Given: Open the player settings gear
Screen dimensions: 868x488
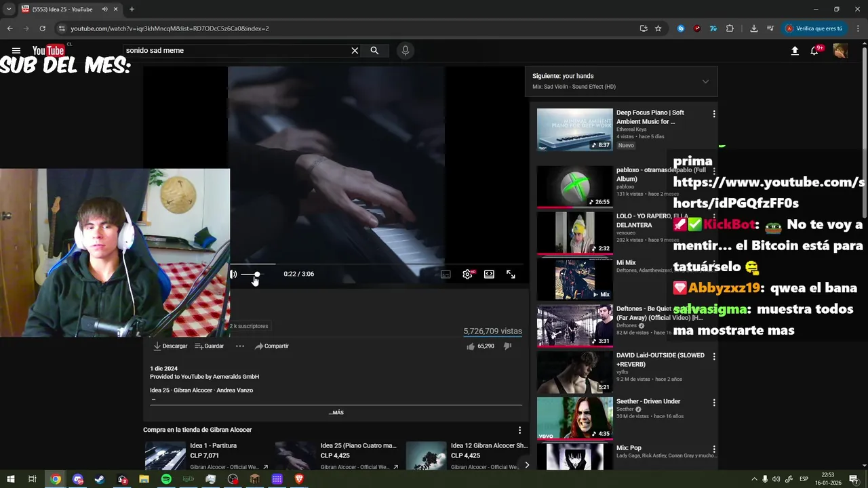Looking at the screenshot, I should (467, 274).
